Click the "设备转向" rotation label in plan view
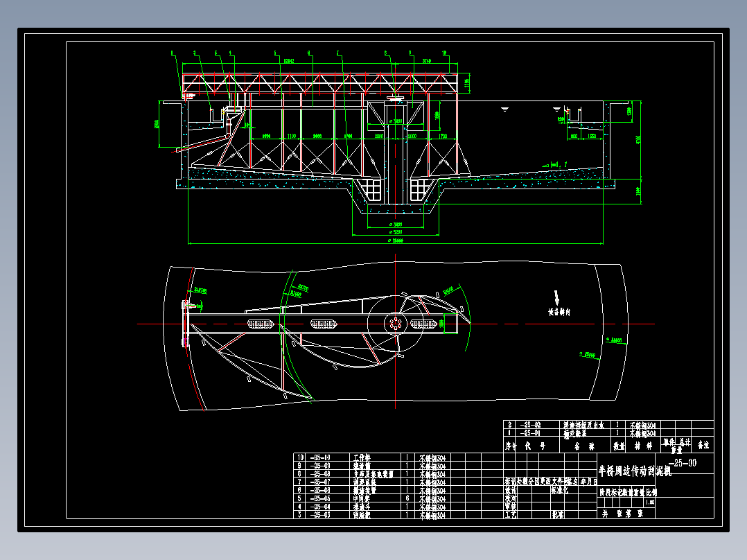The width and height of the screenshot is (747, 560). (559, 312)
